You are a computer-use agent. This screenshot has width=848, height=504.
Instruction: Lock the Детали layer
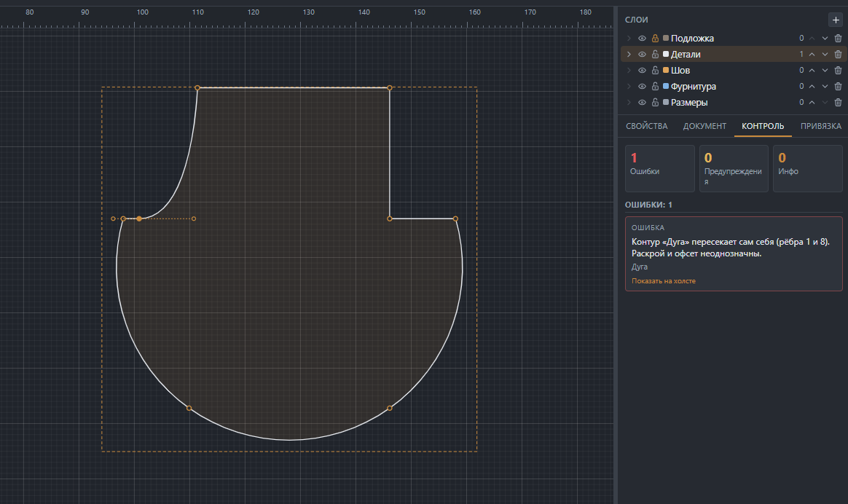655,54
